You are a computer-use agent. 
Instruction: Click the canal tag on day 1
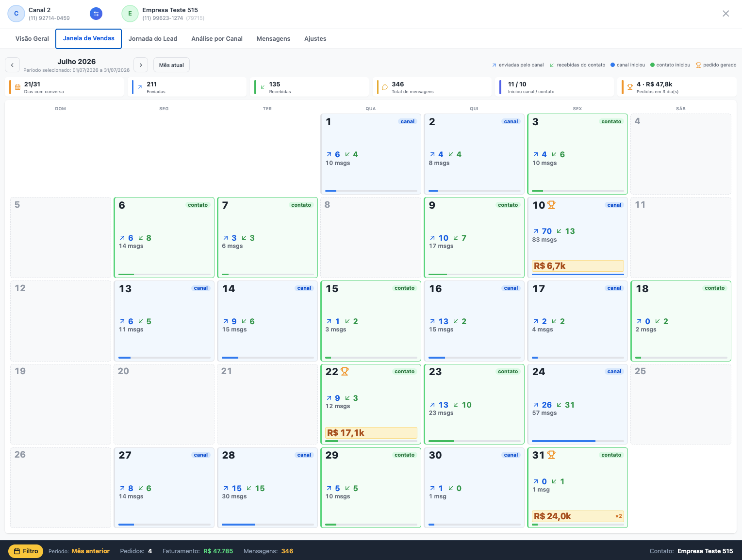tap(407, 122)
